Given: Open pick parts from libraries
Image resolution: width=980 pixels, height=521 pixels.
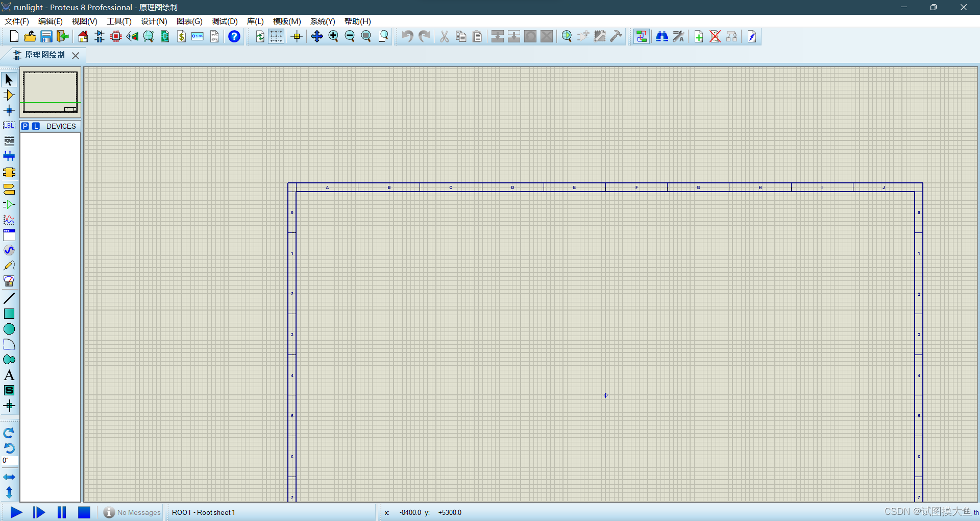Looking at the screenshot, I should point(25,126).
